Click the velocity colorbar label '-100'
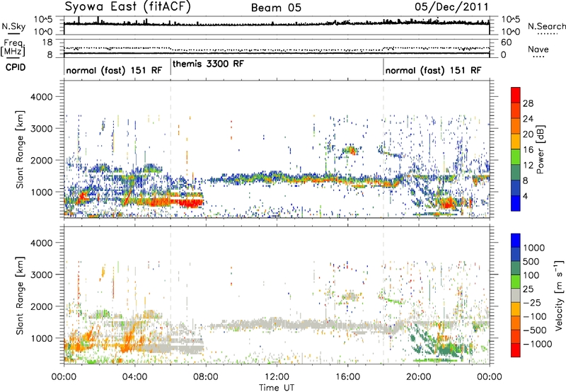Image resolution: width=566 pixels, height=392 pixels. 535,316
